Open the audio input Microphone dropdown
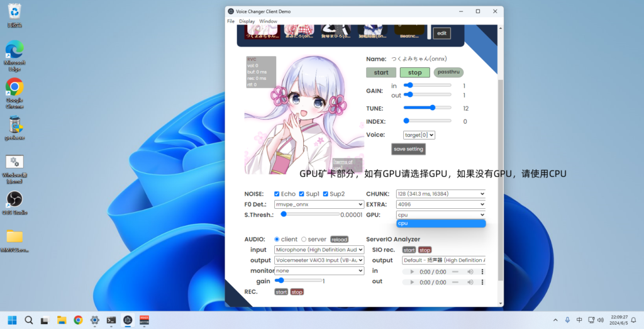Image resolution: width=644 pixels, height=329 pixels. (x=319, y=250)
